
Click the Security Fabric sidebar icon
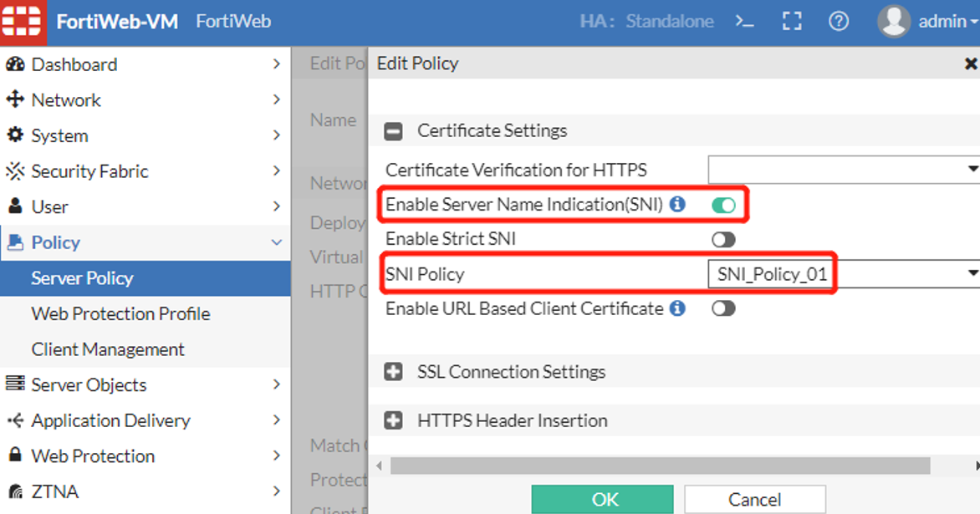pos(15,171)
